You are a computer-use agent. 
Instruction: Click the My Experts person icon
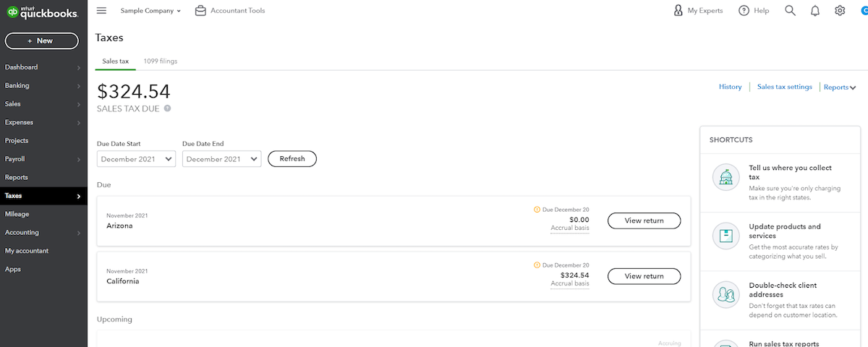(678, 11)
